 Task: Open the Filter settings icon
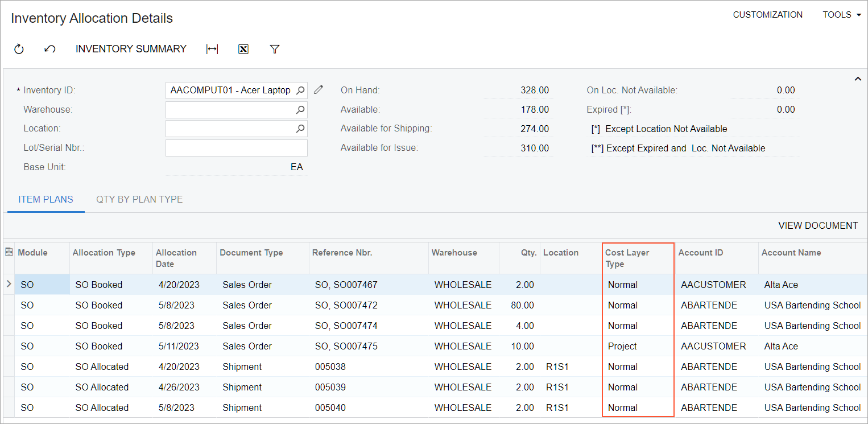click(275, 49)
